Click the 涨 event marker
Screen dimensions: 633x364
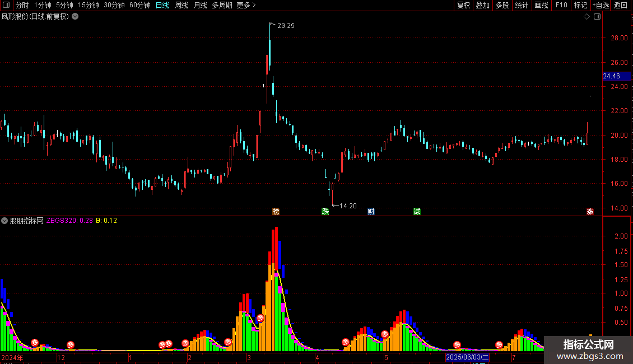[590, 212]
